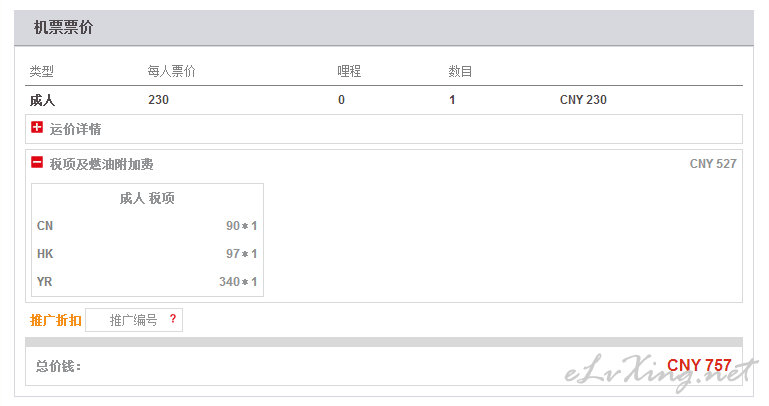
Task: Click the CNY 757 total price
Action: (699, 365)
